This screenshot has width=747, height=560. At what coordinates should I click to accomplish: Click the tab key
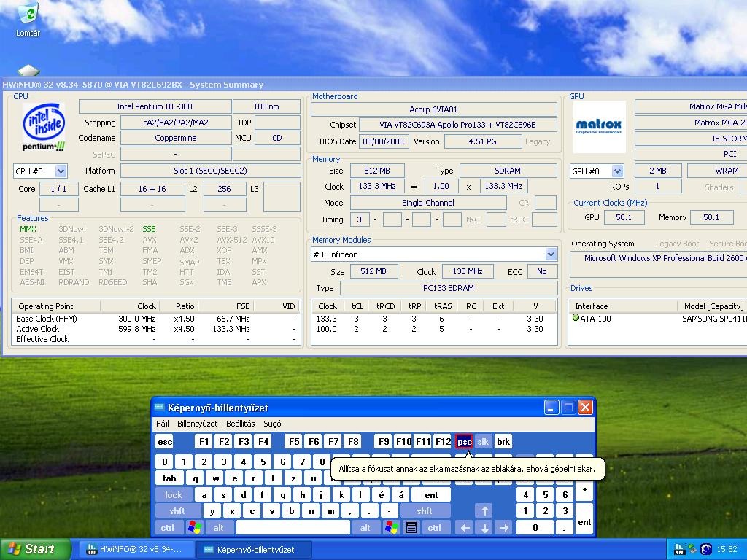(x=169, y=478)
